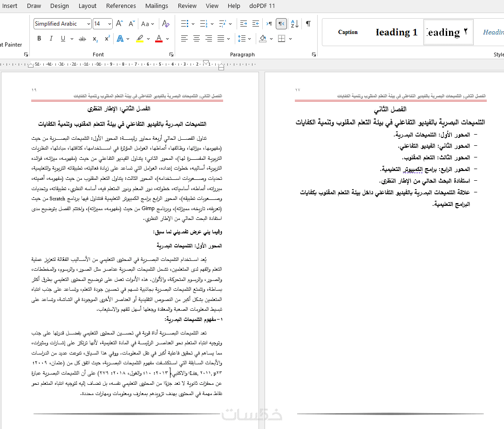The image size is (504, 429).
Task: Apply red font color
Action: pos(159,39)
